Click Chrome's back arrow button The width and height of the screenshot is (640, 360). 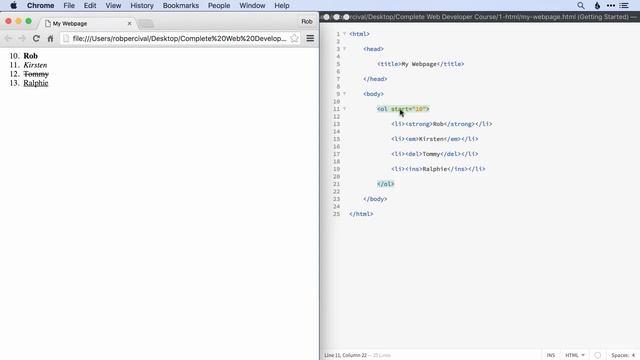[x=8, y=38]
